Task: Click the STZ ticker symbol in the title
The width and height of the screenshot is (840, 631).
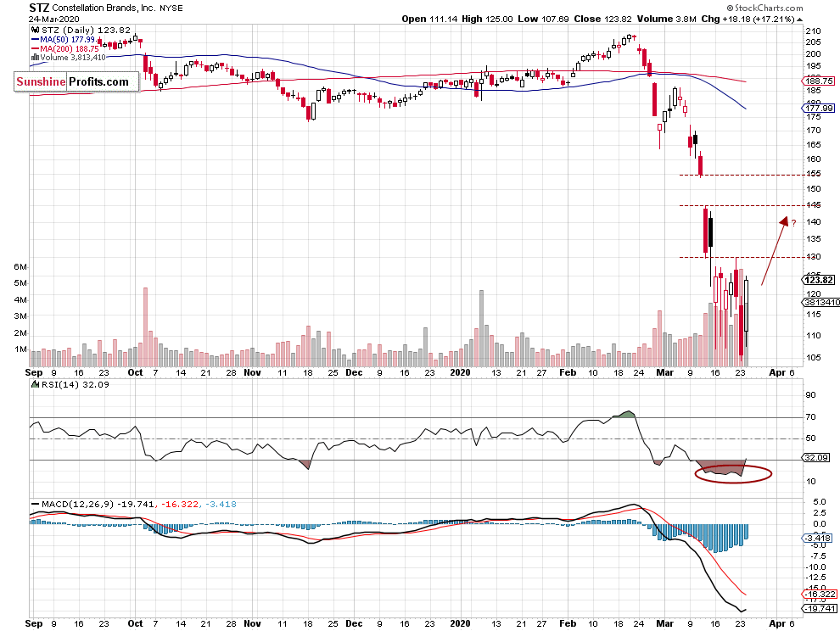Action: click(x=39, y=8)
